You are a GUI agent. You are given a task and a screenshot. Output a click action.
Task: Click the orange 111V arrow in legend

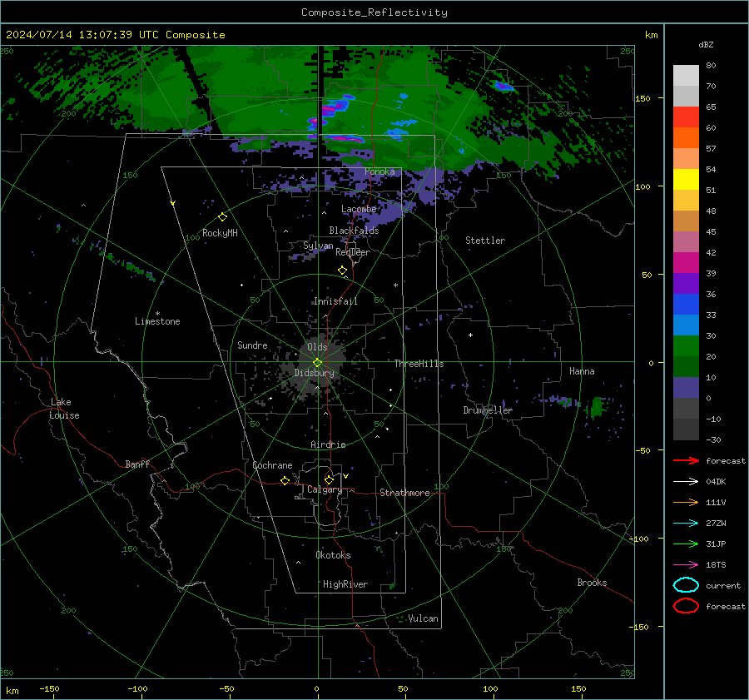coord(686,502)
